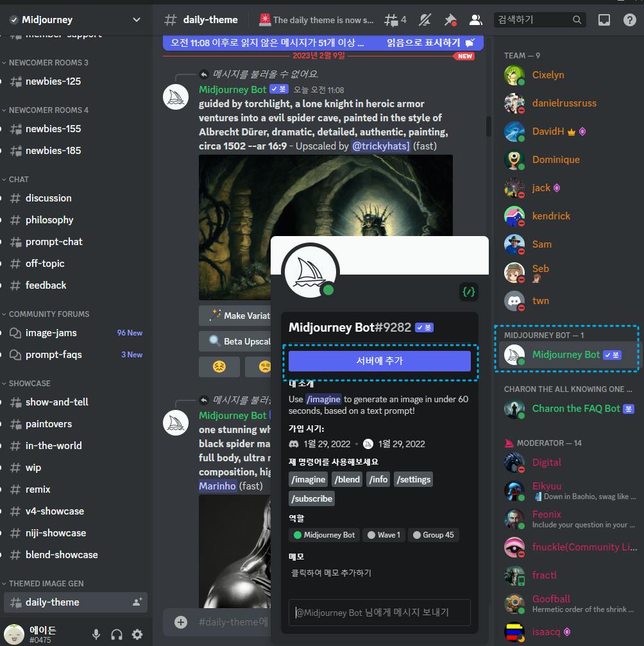Open pinned messages pin icon
The image size is (644, 646).
[450, 20]
